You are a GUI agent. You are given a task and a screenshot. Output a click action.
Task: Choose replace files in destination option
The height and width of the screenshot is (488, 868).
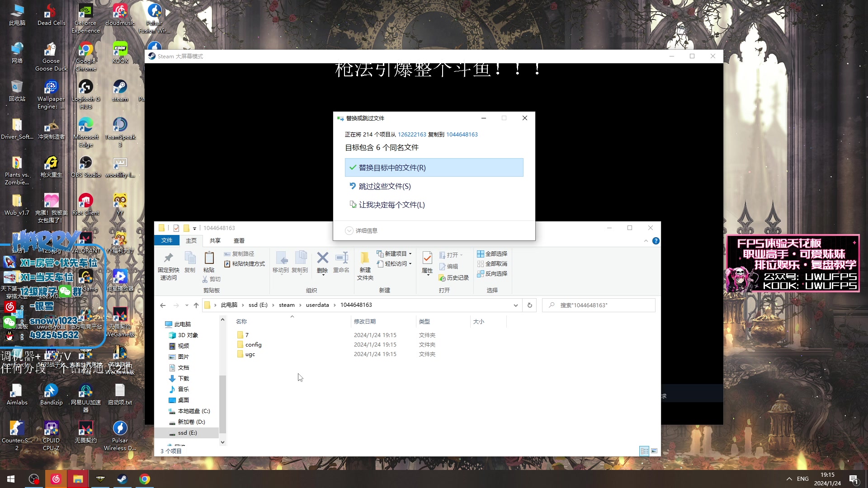(434, 168)
